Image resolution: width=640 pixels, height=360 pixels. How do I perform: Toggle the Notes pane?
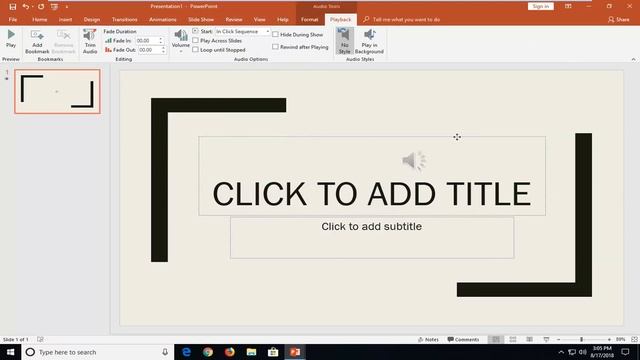click(x=428, y=340)
